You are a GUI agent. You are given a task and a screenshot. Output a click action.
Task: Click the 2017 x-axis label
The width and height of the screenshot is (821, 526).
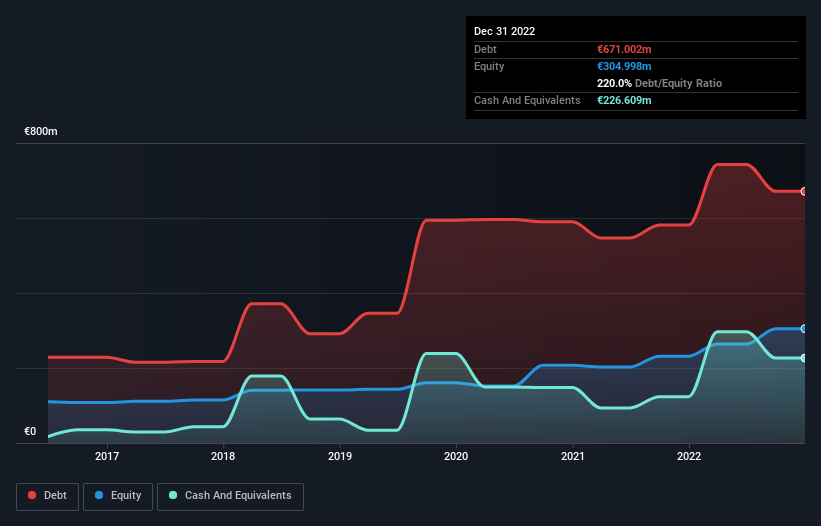[x=107, y=456]
